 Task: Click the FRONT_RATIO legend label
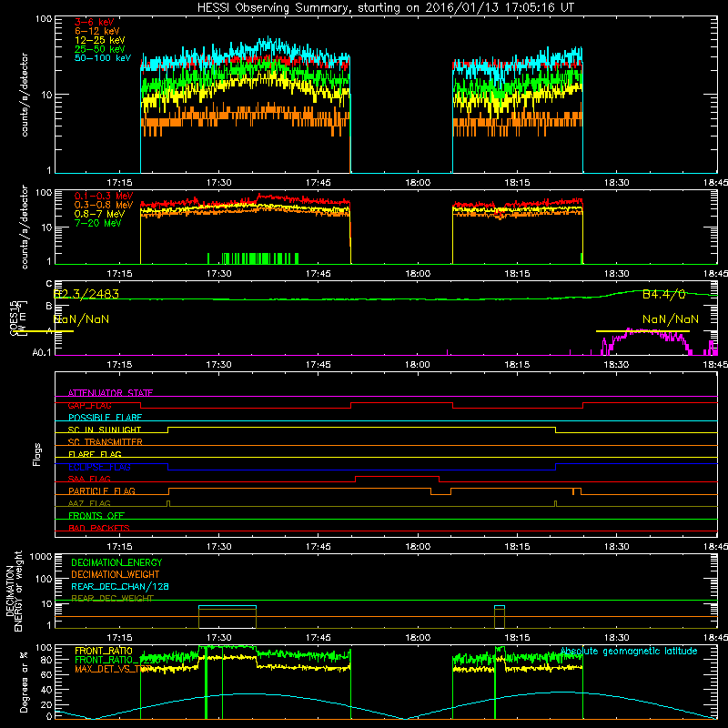click(x=104, y=651)
